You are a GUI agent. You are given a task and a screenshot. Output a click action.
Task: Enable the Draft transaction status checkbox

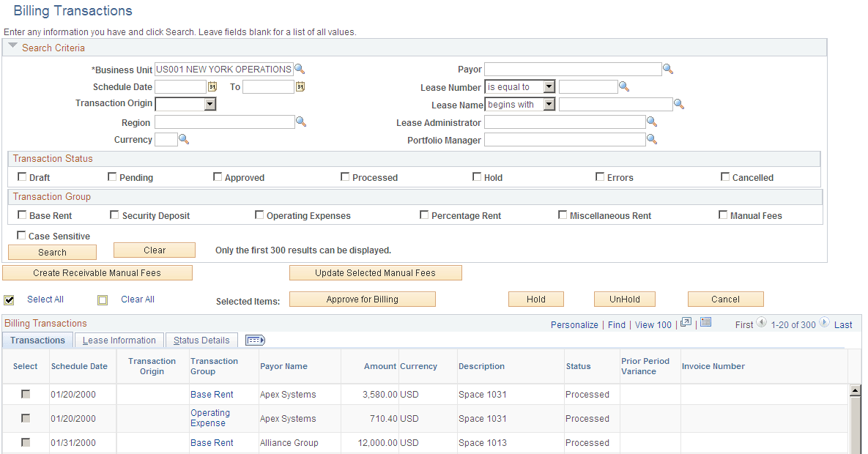pos(22,176)
